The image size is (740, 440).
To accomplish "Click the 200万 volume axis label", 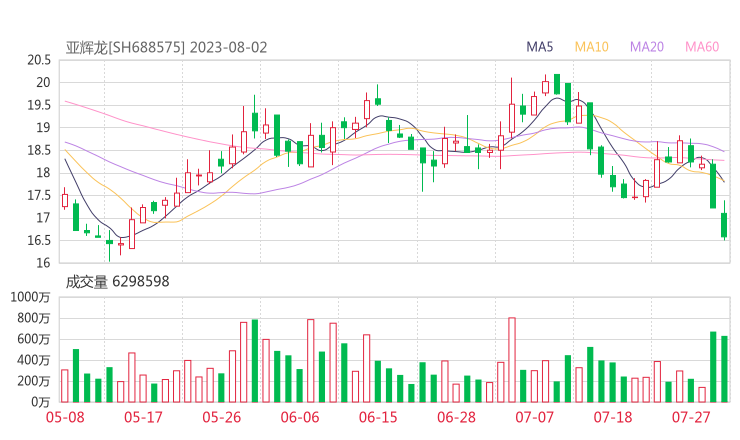I will coord(34,381).
